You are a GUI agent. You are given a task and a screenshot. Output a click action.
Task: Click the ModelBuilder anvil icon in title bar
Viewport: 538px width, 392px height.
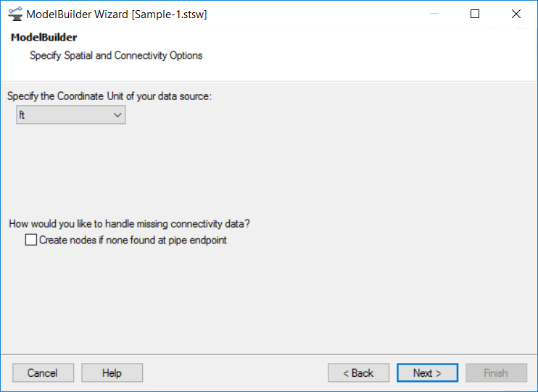15,14
